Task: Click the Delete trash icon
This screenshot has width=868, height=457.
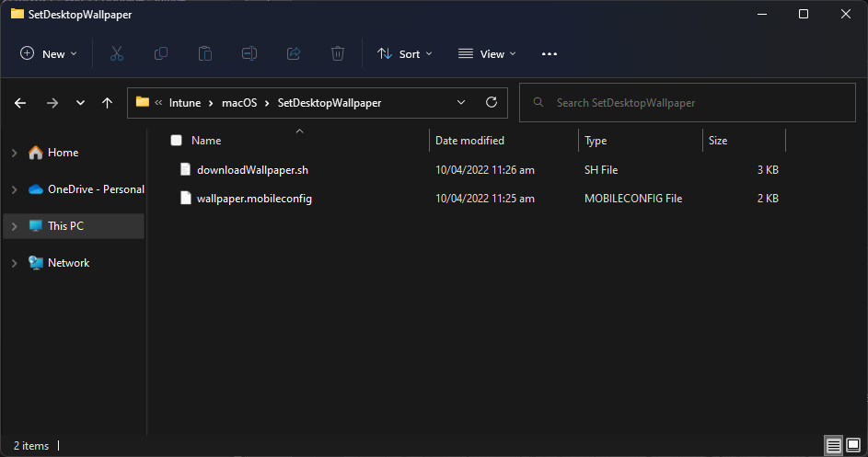Action: pyautogui.click(x=338, y=53)
